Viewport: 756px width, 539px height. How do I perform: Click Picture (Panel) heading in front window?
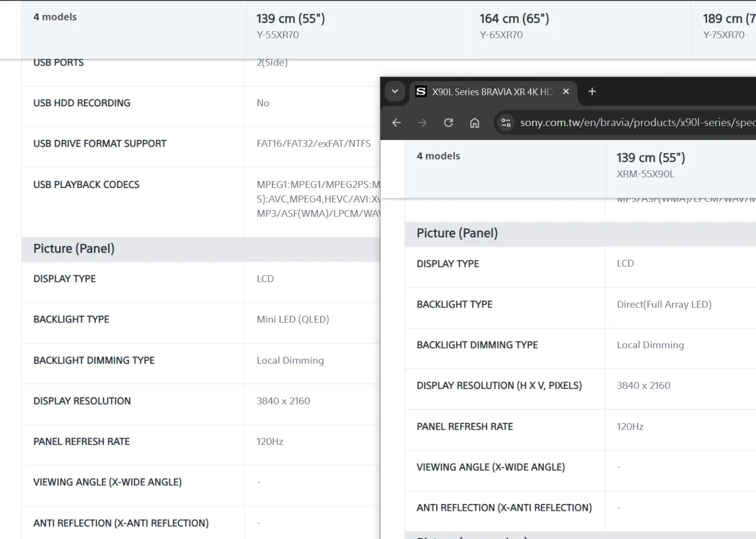click(x=457, y=233)
